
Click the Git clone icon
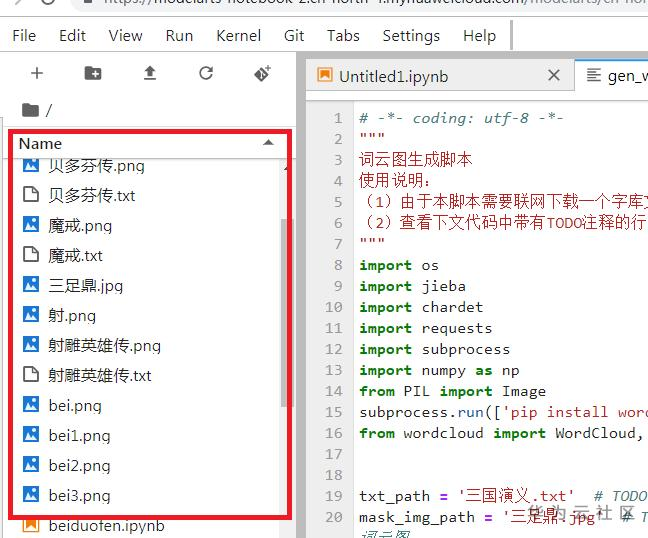(x=262, y=73)
